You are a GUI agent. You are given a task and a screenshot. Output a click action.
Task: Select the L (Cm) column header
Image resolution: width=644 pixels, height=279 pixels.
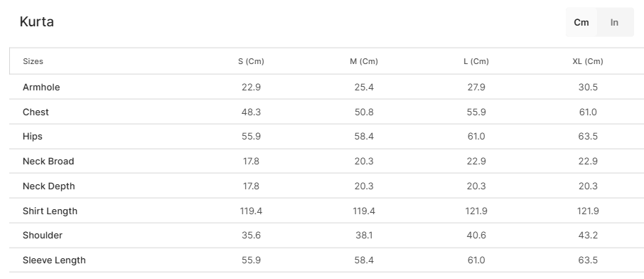point(476,61)
